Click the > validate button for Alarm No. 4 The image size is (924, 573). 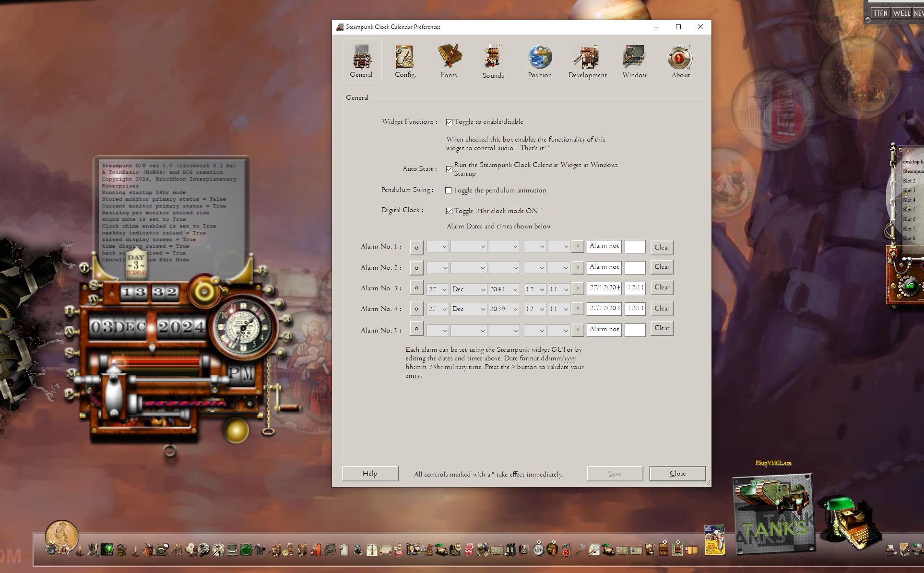[x=578, y=308]
